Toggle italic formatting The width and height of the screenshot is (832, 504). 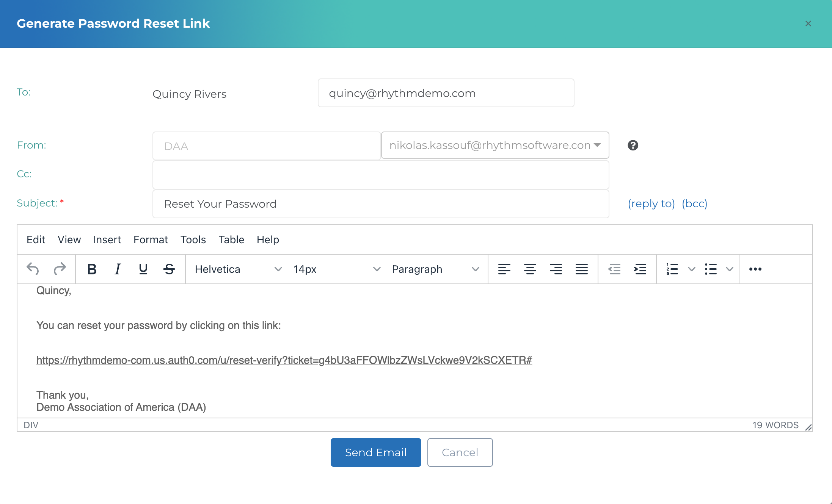pyautogui.click(x=118, y=269)
